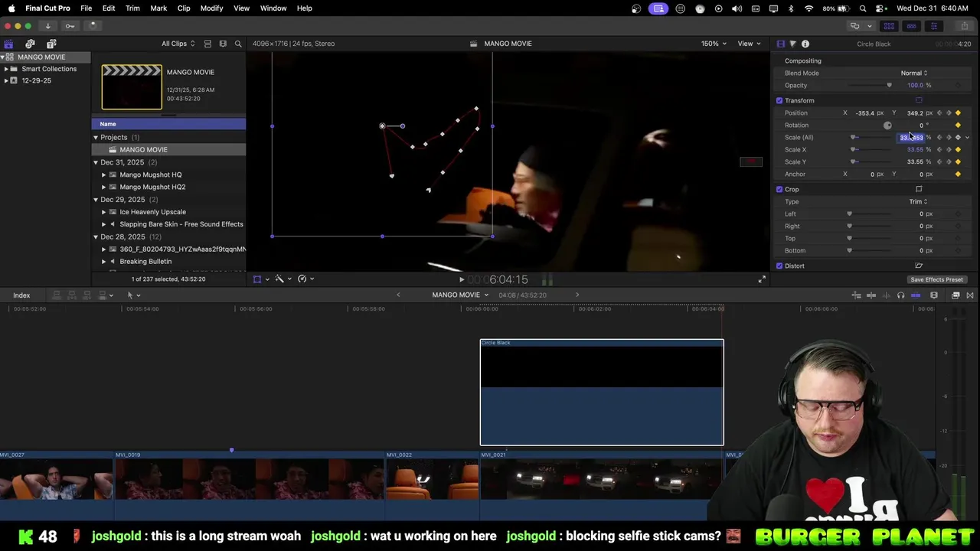Open Blend Mode Normal dropdown
This screenshot has height=551, width=980.
(x=914, y=73)
